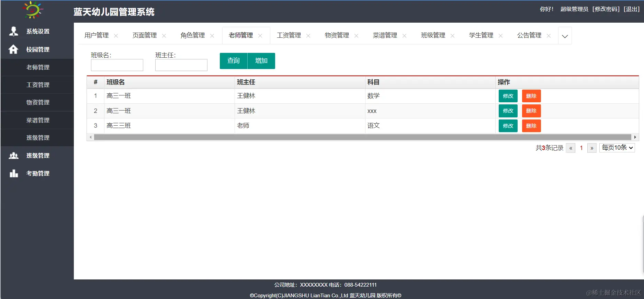Click 删除 for row 1 数学

coord(531,96)
